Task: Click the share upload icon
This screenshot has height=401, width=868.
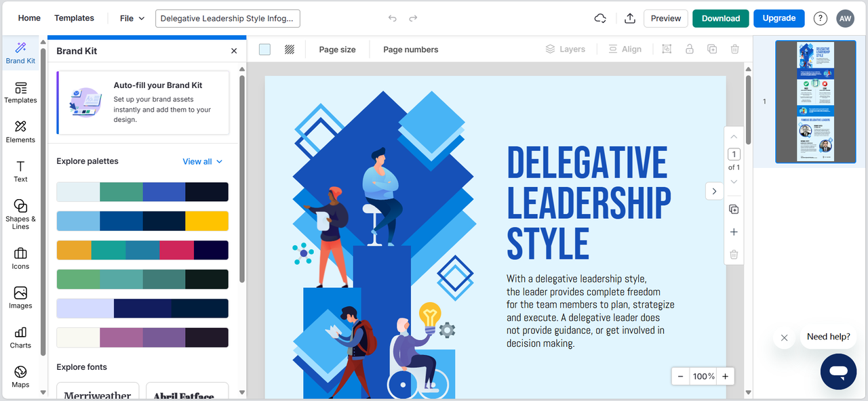Action: point(630,18)
